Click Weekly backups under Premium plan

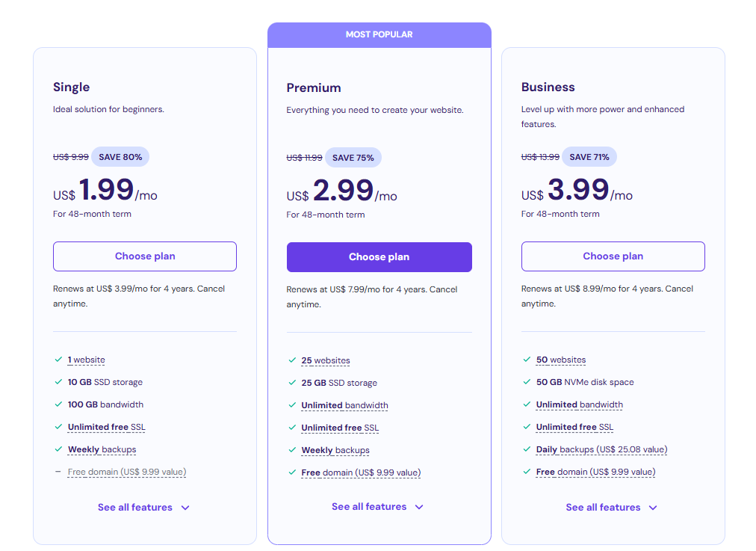click(x=335, y=450)
